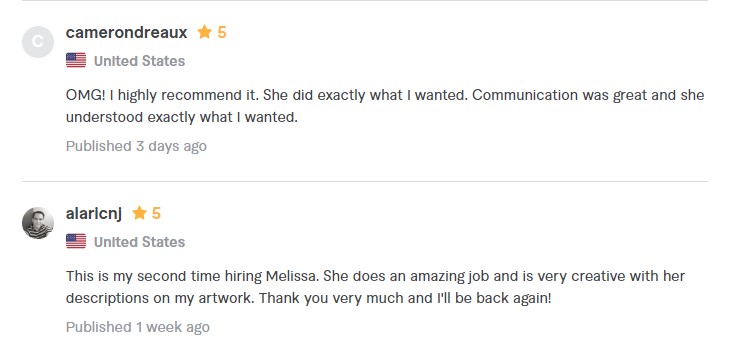Click "Published 1 week ago" timestamp
This screenshot has width=732, height=362.
[138, 327]
